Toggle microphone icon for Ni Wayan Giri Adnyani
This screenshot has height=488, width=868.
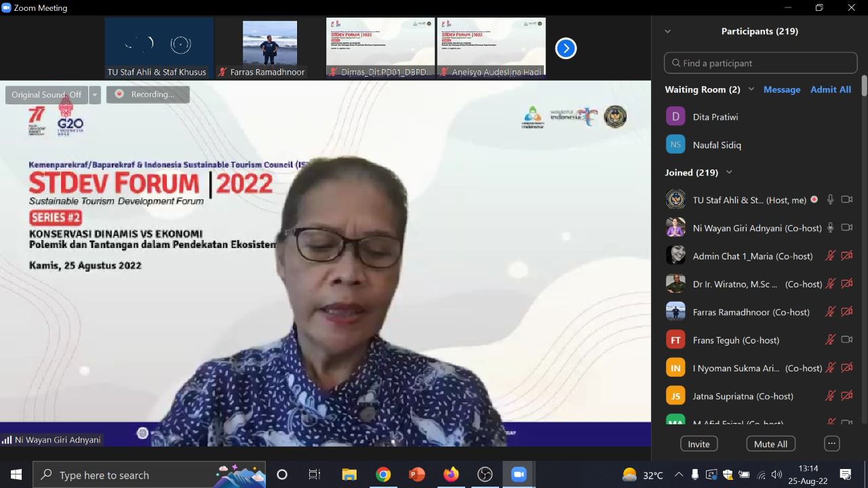click(x=830, y=228)
